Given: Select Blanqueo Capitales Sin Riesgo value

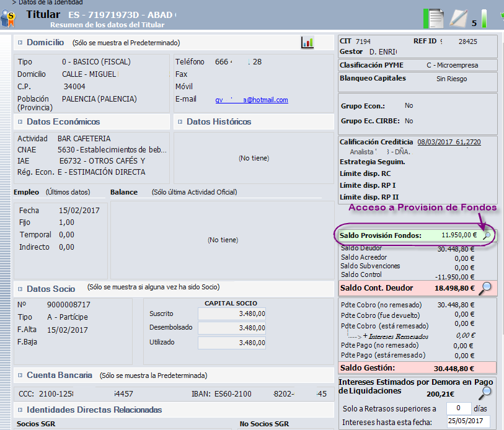Looking at the screenshot, I should 451,79.
